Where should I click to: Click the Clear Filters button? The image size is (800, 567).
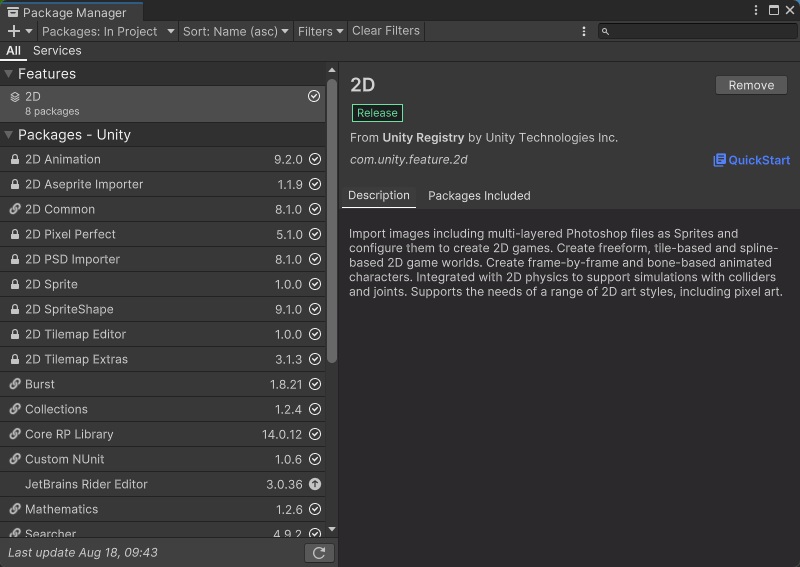pyautogui.click(x=386, y=31)
